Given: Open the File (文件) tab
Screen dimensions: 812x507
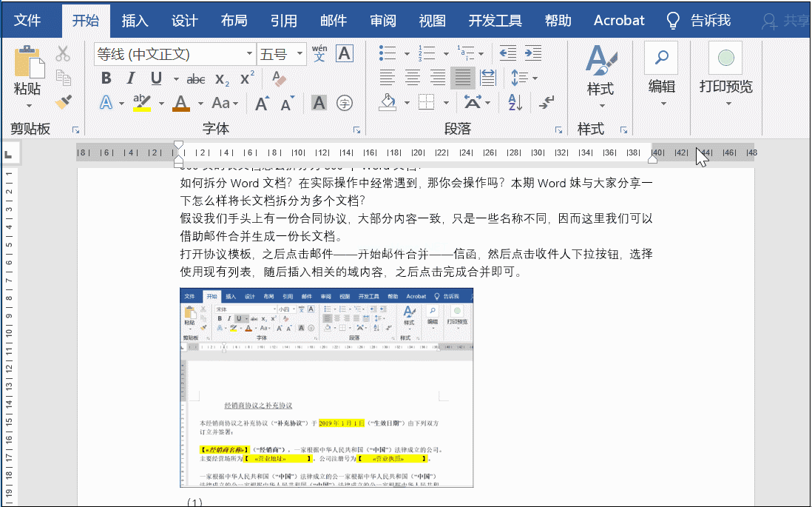Looking at the screenshot, I should tap(27, 20).
